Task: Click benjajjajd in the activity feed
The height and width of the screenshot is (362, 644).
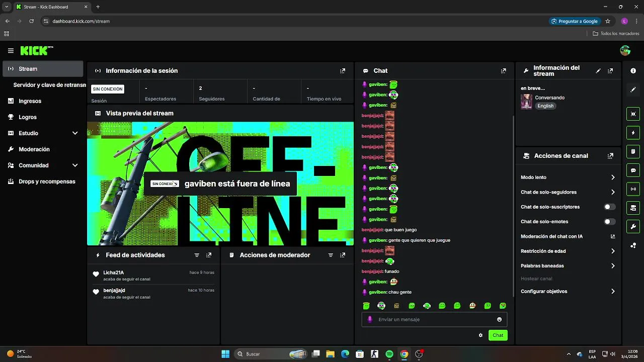Action: pos(114,291)
